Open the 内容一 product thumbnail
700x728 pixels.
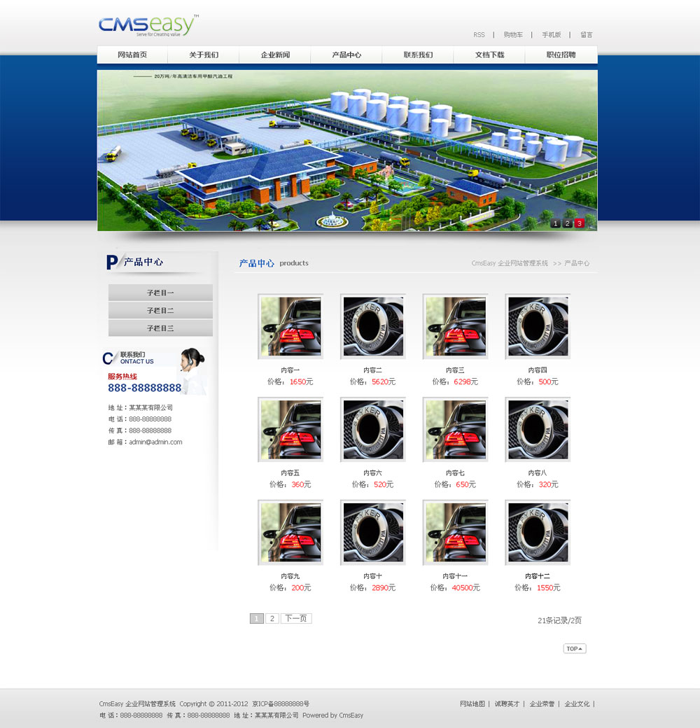(290, 327)
